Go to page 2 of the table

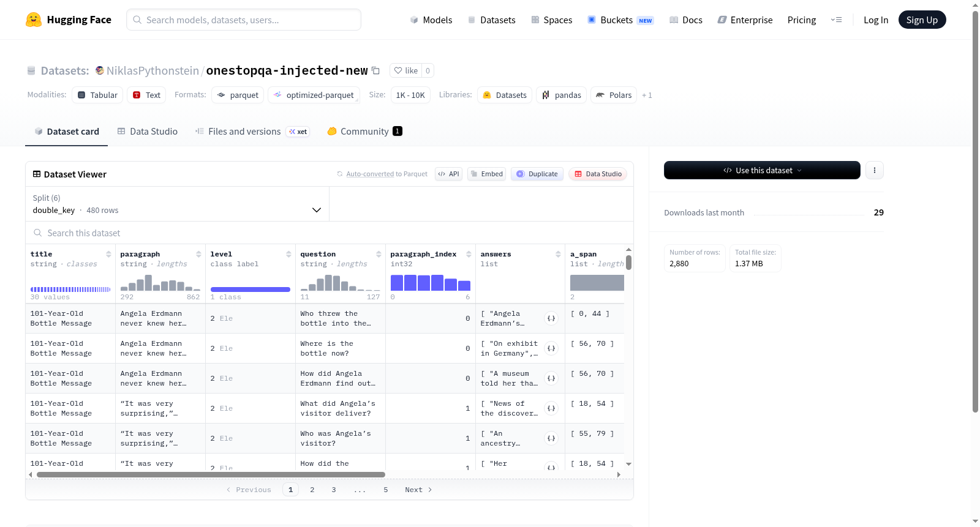312,490
